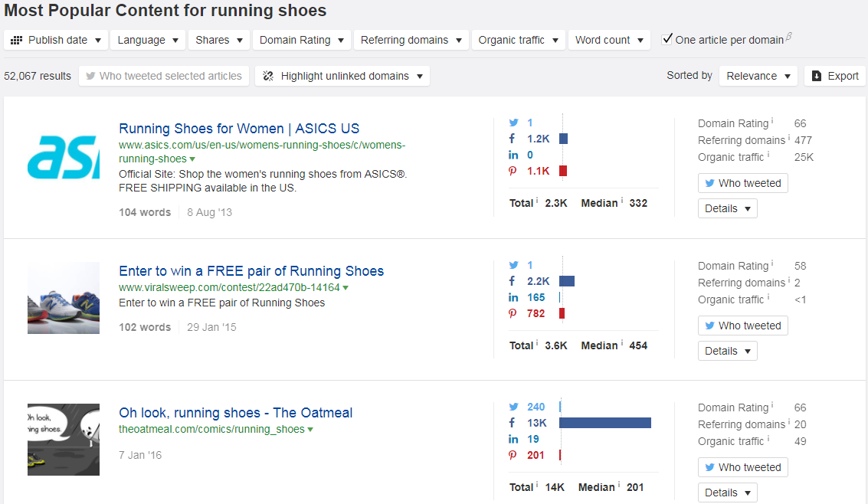The height and width of the screenshot is (504, 868).
Task: Click the 2.2K Facebook shares bar for viralsweep
Action: click(567, 281)
